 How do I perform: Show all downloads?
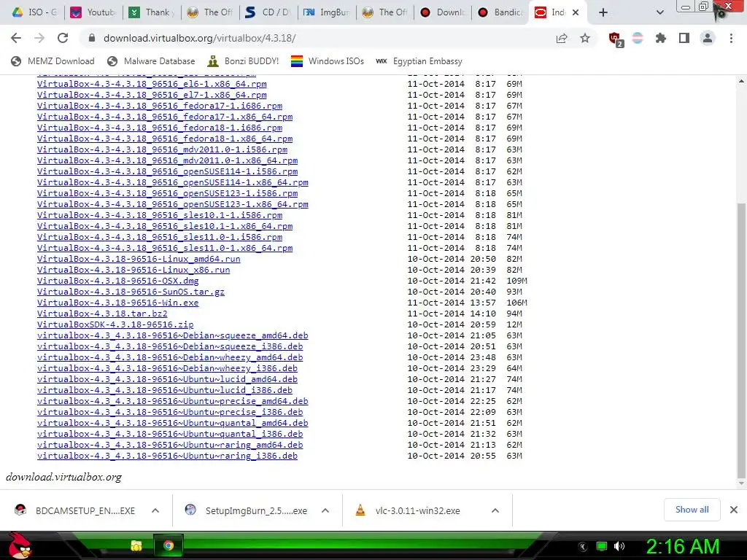pos(692,510)
